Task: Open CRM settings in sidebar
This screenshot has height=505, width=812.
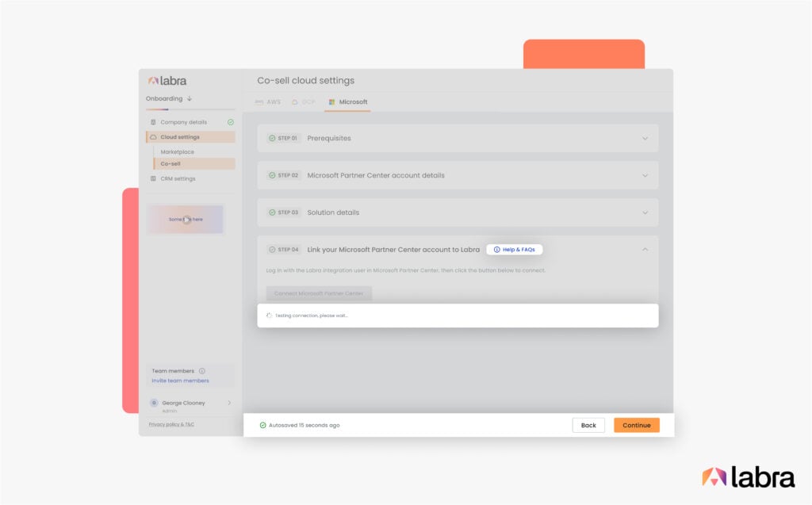Action: [x=178, y=178]
